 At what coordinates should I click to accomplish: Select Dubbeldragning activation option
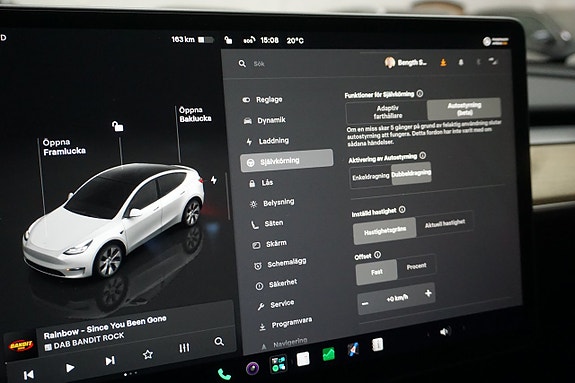tap(411, 173)
